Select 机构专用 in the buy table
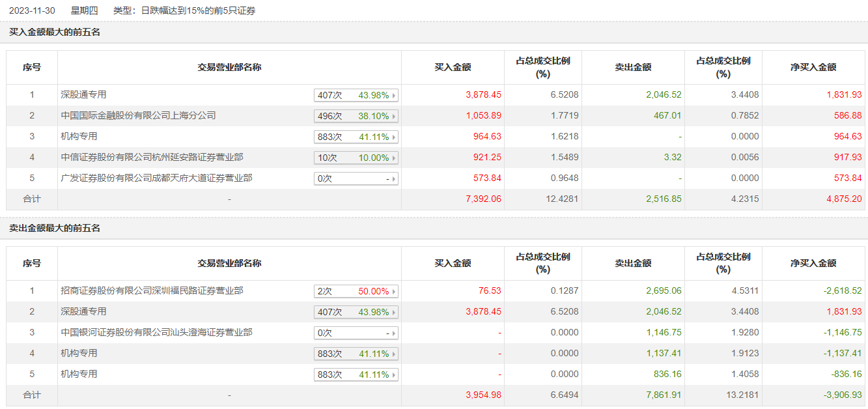 click(79, 137)
